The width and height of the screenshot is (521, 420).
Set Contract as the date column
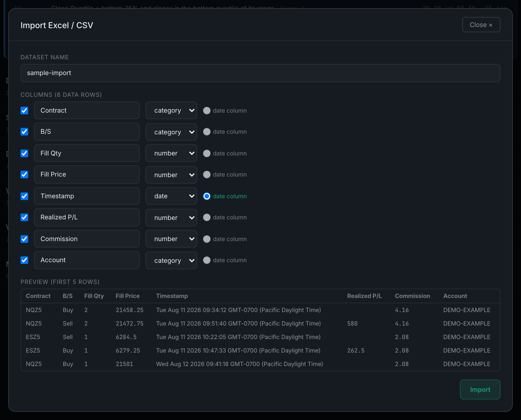pyautogui.click(x=207, y=111)
